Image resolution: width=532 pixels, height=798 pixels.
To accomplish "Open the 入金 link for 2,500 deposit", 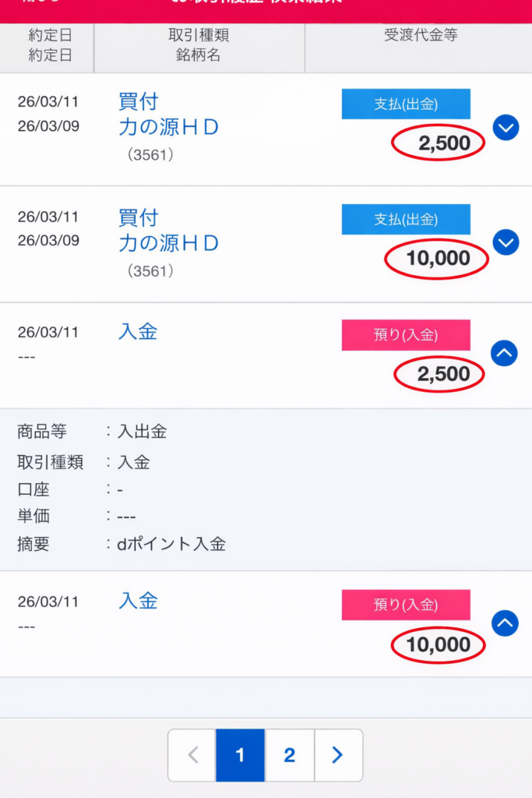I will (138, 332).
